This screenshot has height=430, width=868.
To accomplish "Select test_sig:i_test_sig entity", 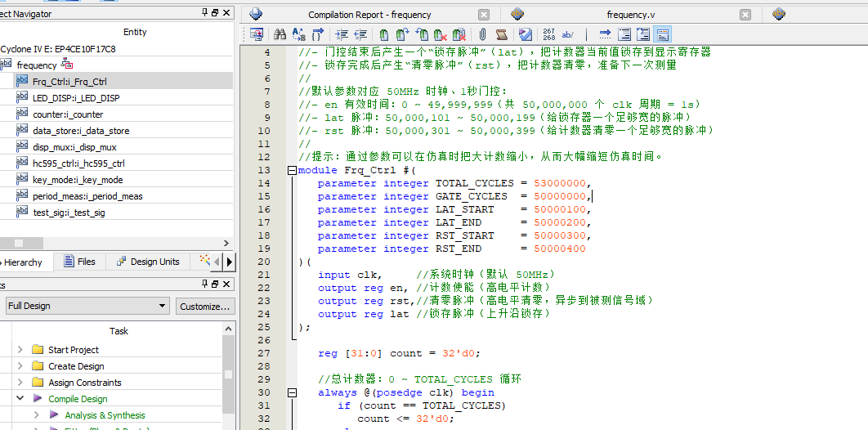I will pyautogui.click(x=69, y=213).
